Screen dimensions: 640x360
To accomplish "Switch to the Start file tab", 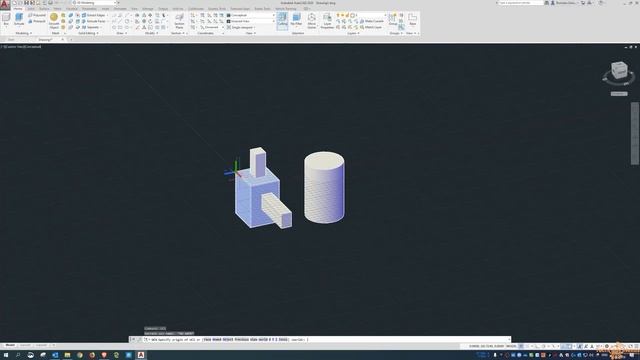I will [11, 40].
